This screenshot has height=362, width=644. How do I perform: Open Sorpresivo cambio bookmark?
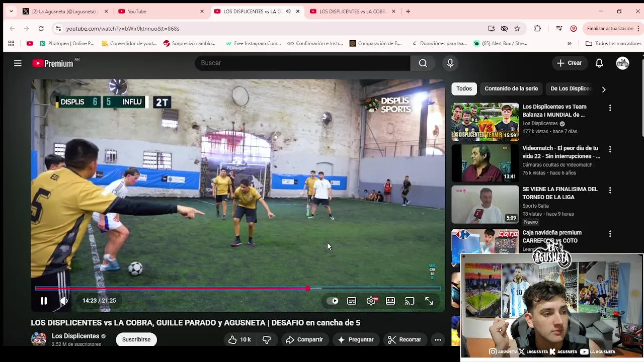[x=189, y=43]
